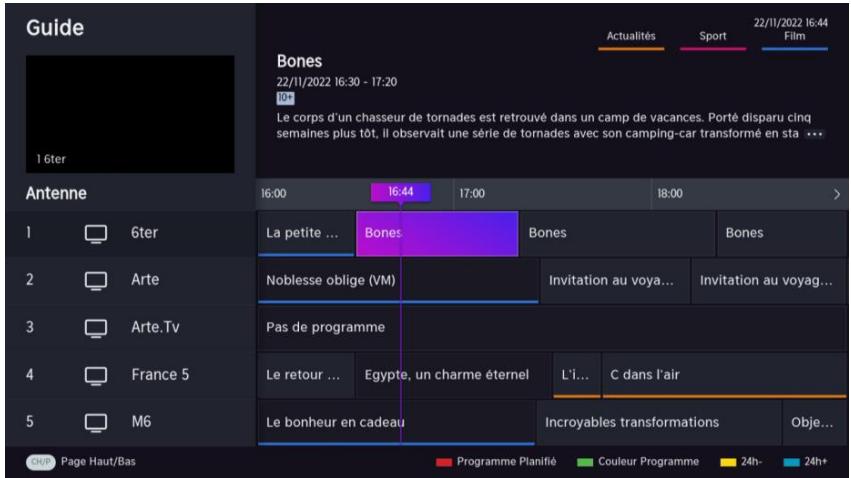Select Obje... programme on M6
Image resolution: width=851 pixels, height=478 pixels.
[x=815, y=422]
